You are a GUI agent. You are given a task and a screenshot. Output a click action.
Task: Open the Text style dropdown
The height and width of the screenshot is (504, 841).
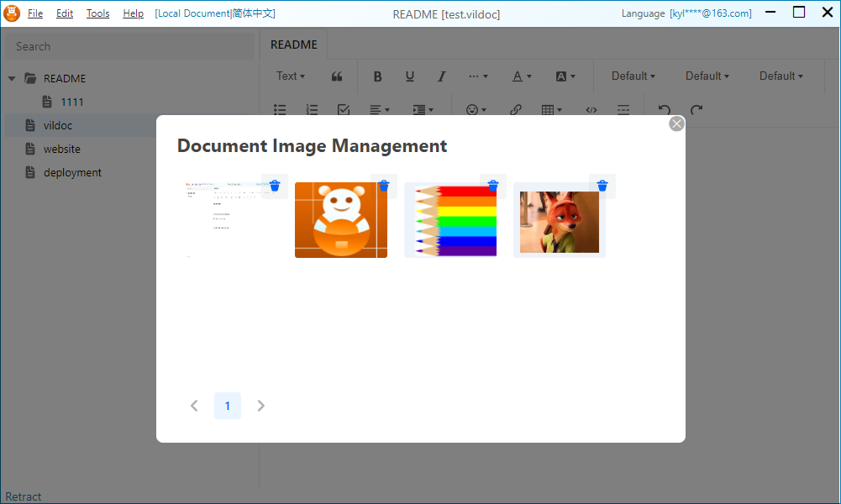tap(291, 76)
